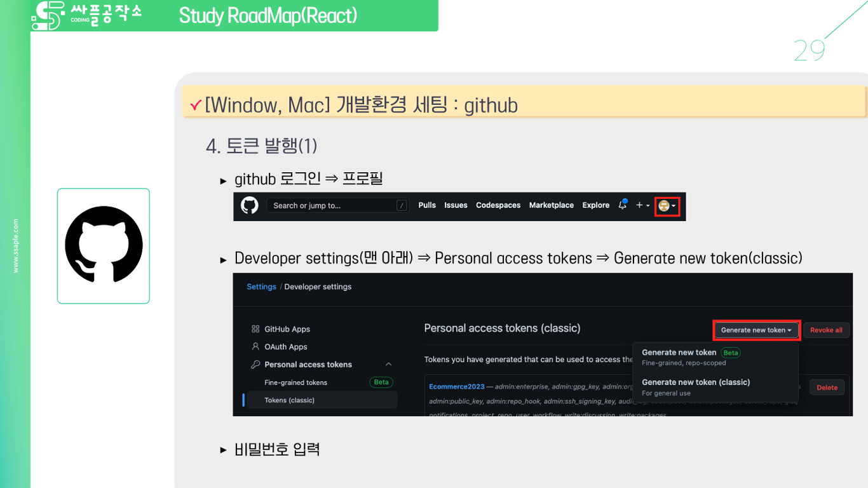The height and width of the screenshot is (488, 868).
Task: Delete the Ecommerce2023 token
Action: (827, 387)
